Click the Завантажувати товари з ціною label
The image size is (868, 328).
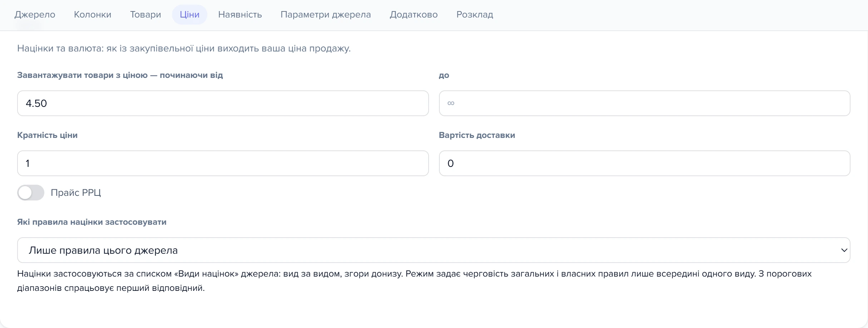(x=120, y=75)
